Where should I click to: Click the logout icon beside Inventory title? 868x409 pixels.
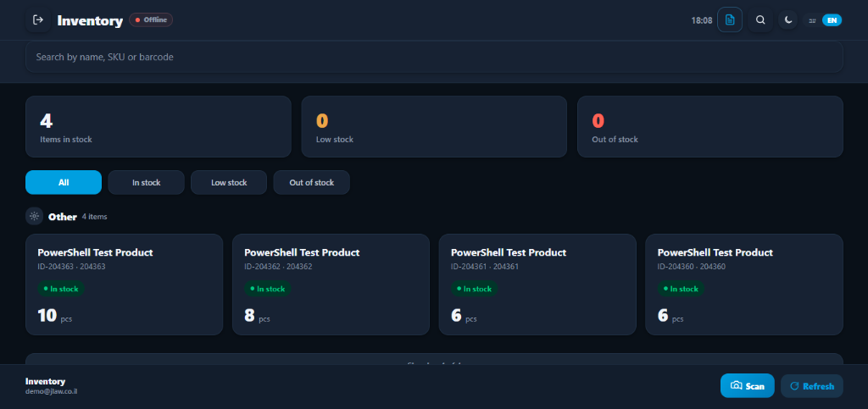pos(38,19)
